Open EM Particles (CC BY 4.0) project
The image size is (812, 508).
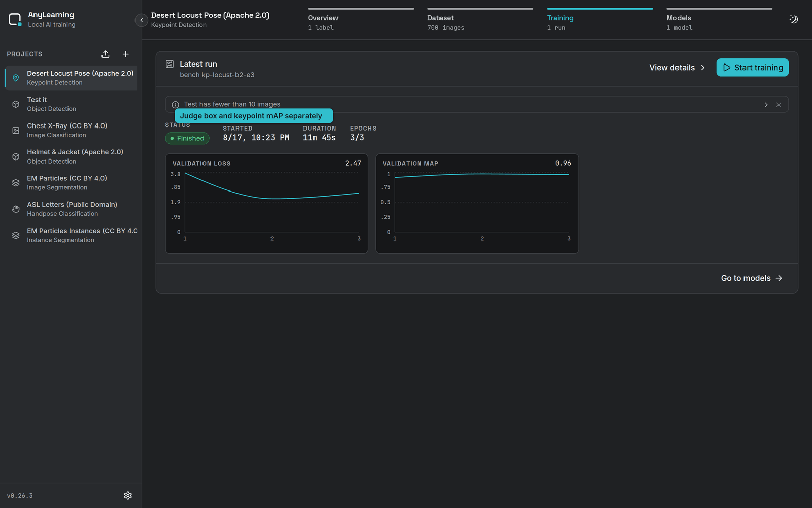tap(71, 183)
